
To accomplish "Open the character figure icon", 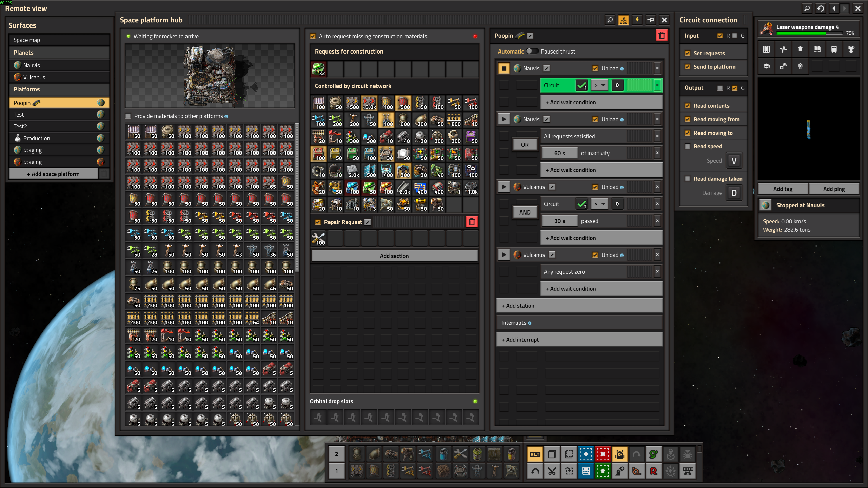I will [x=800, y=66].
